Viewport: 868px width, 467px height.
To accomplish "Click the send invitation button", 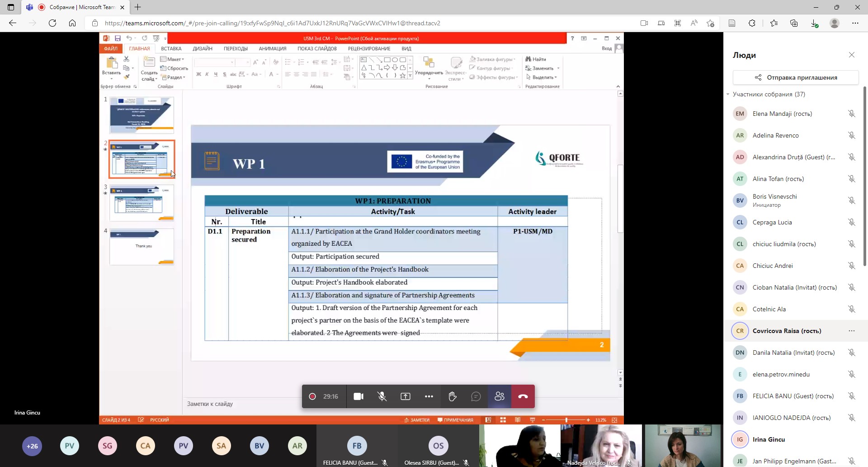I will point(795,77).
